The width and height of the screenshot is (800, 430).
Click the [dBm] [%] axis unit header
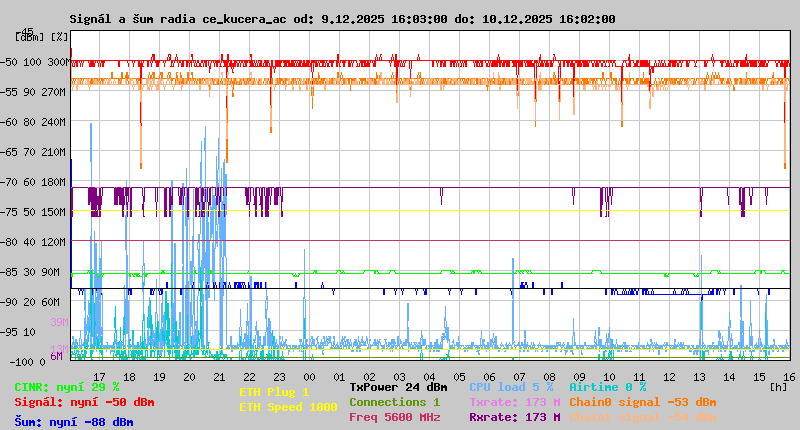[x=43, y=37]
